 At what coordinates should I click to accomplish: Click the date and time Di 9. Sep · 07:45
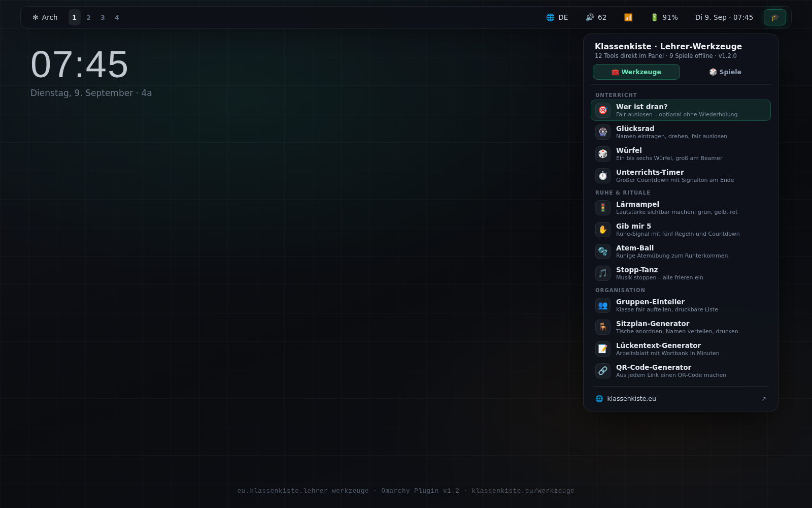[x=724, y=17]
